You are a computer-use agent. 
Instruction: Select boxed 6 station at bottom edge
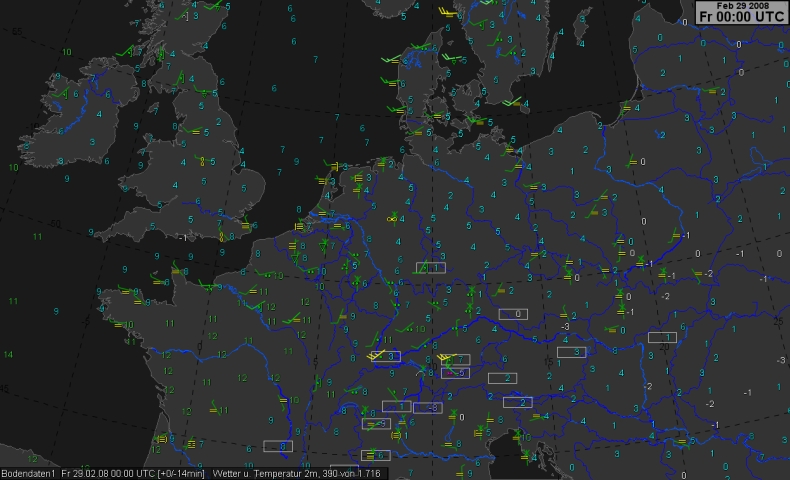click(375, 455)
